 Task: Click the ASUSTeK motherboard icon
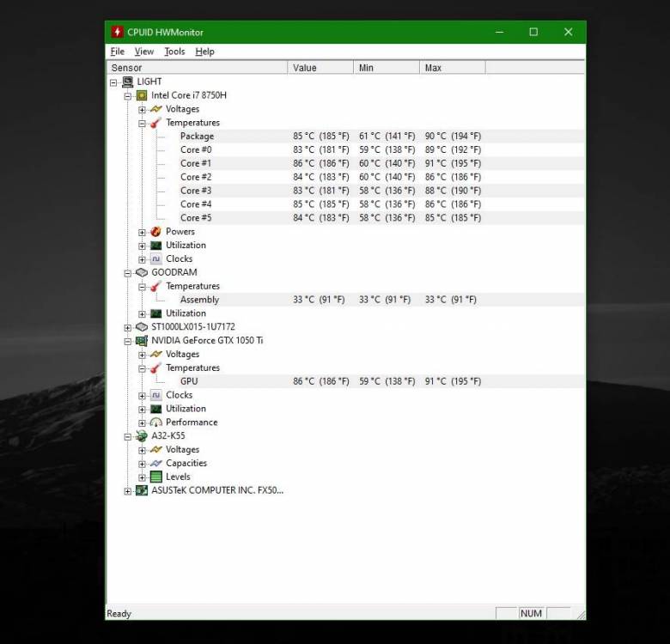click(x=142, y=490)
